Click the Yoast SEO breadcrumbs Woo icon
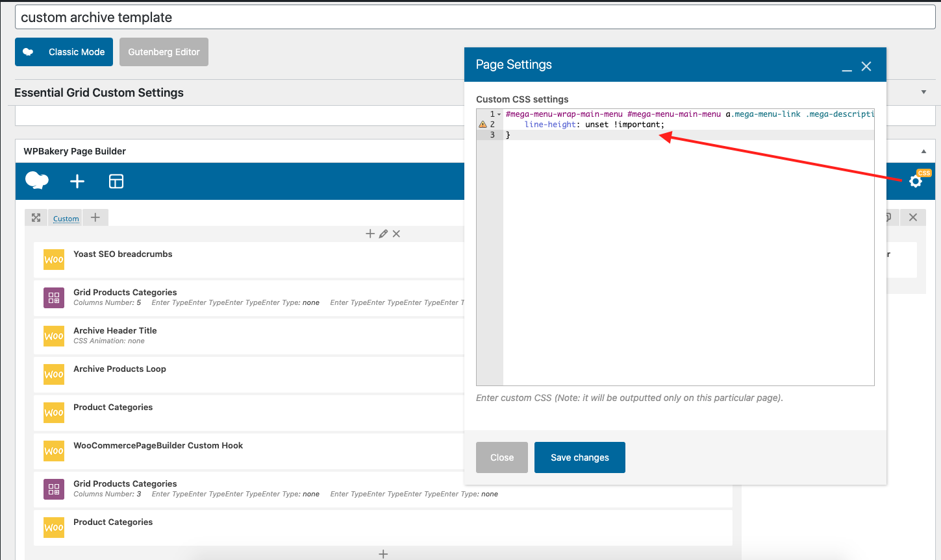Viewport: 941px width, 560px height. (x=54, y=260)
